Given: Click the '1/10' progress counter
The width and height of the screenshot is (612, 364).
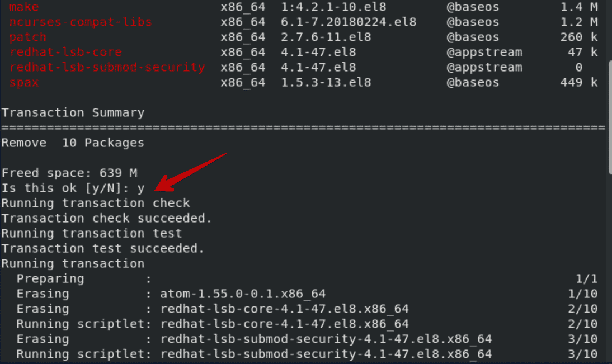Looking at the screenshot, I should pyautogui.click(x=583, y=294).
